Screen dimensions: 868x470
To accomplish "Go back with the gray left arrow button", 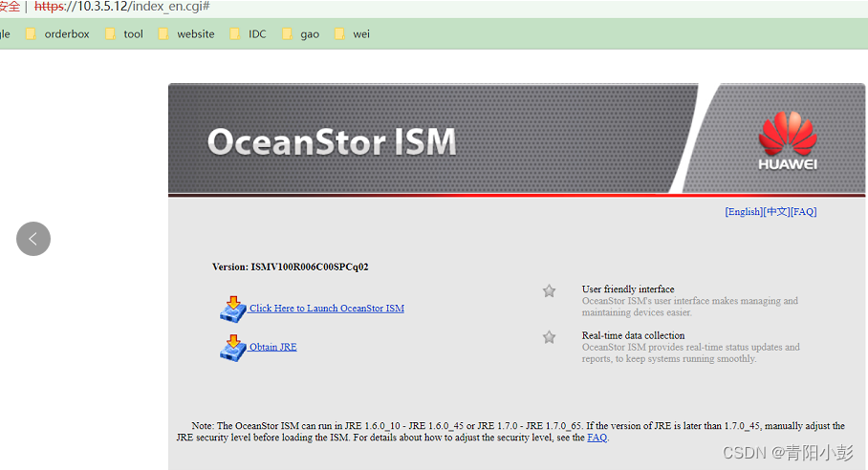I will click(x=33, y=239).
